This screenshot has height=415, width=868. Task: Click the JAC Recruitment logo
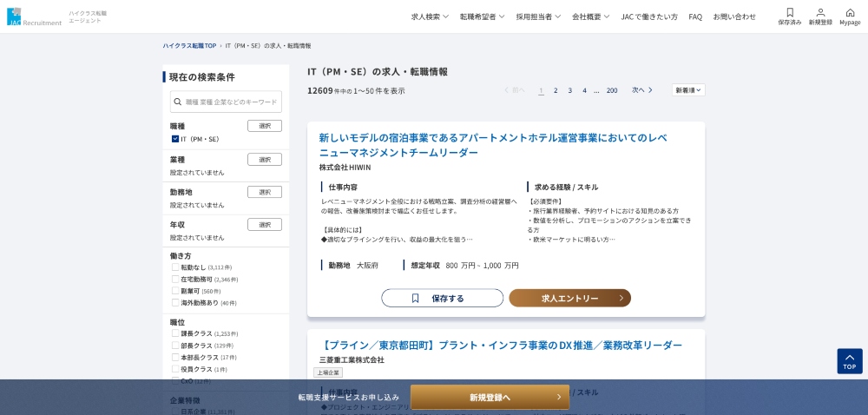click(x=35, y=16)
